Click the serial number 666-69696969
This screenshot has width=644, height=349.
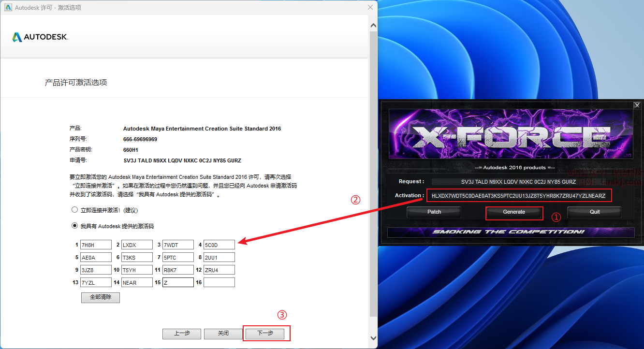(140, 139)
